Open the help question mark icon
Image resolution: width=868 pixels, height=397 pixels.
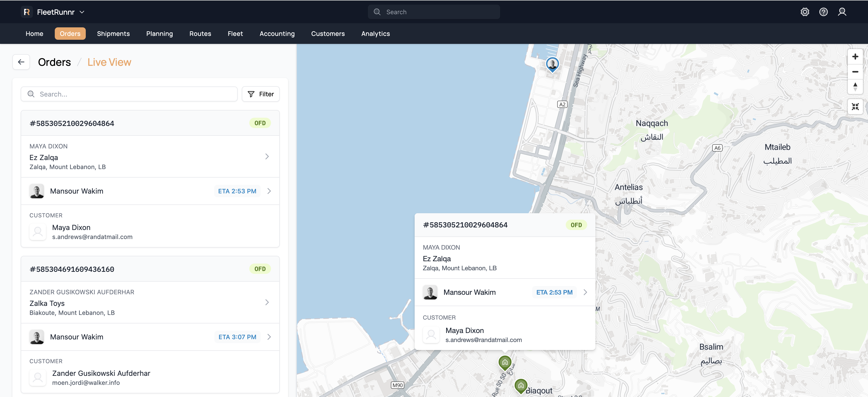[823, 12]
